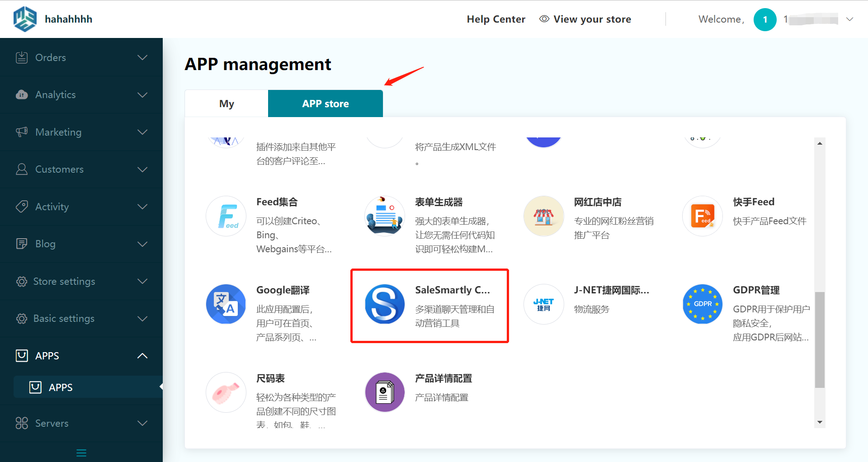The image size is (868, 462).
Task: Select the Google翻译 app icon
Action: click(x=226, y=304)
